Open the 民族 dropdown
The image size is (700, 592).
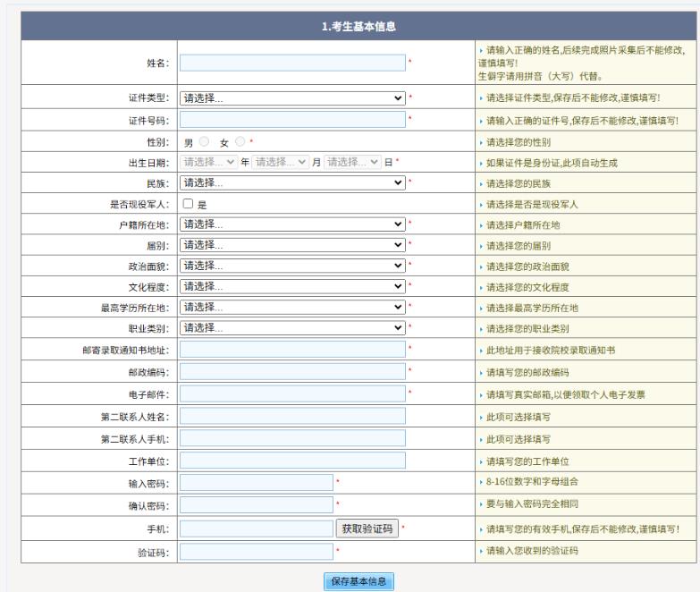[x=292, y=182]
